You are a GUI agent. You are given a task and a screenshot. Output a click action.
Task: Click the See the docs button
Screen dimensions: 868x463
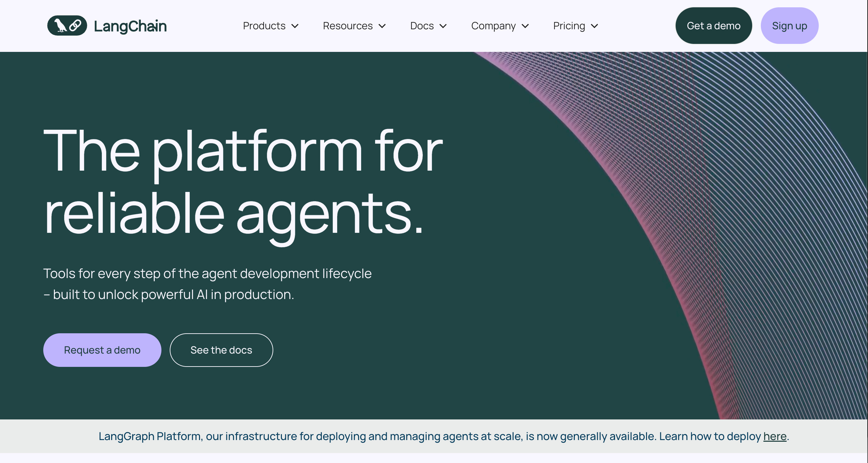click(x=221, y=350)
